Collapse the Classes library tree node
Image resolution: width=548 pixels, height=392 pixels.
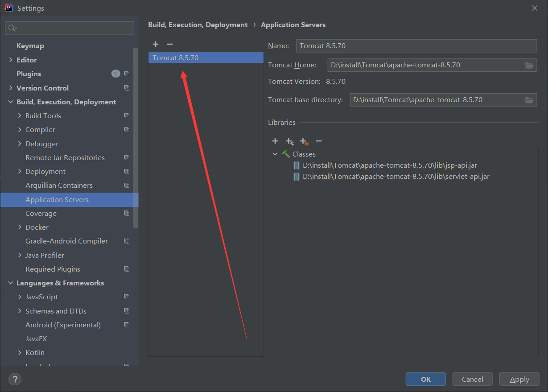275,154
